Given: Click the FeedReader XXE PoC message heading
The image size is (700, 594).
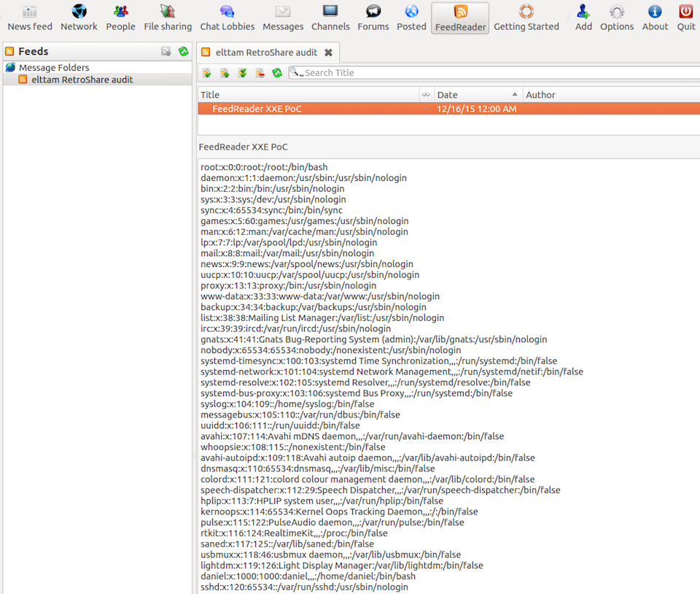Looking at the screenshot, I should (x=244, y=147).
